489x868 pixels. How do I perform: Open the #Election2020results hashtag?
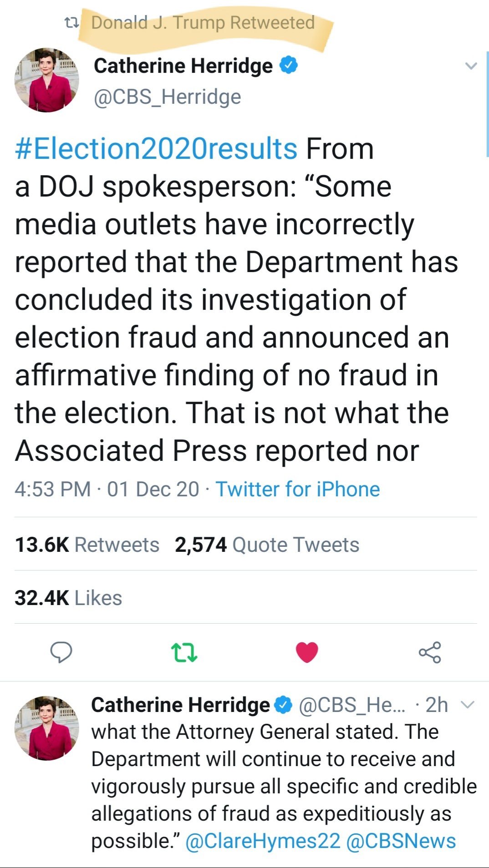pos(156,149)
